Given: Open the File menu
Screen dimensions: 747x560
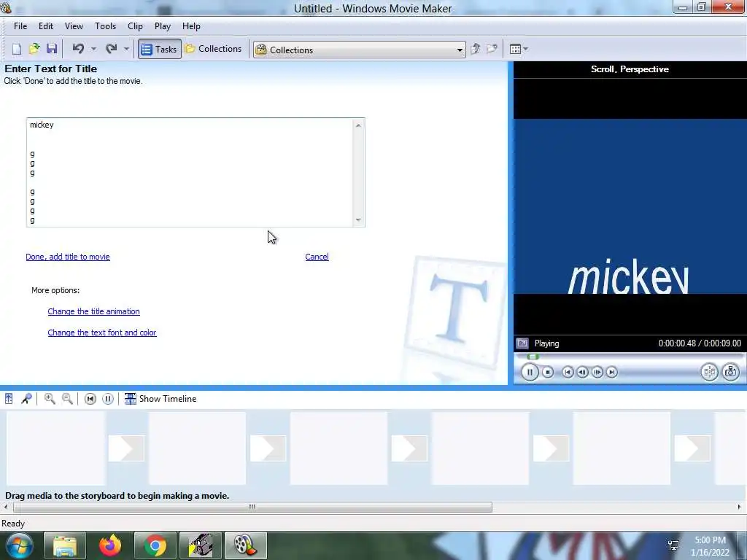Looking at the screenshot, I should (x=20, y=26).
